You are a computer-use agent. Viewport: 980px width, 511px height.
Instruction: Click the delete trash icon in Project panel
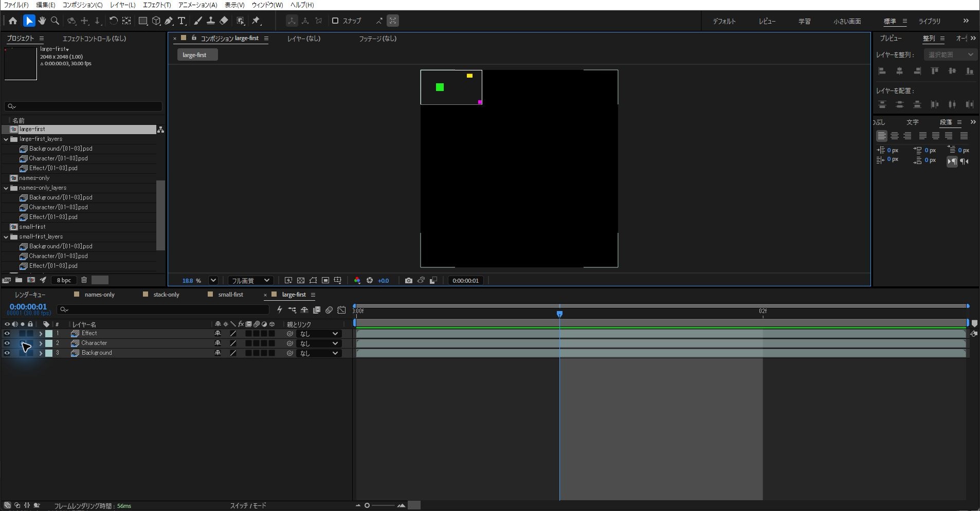[84, 280]
